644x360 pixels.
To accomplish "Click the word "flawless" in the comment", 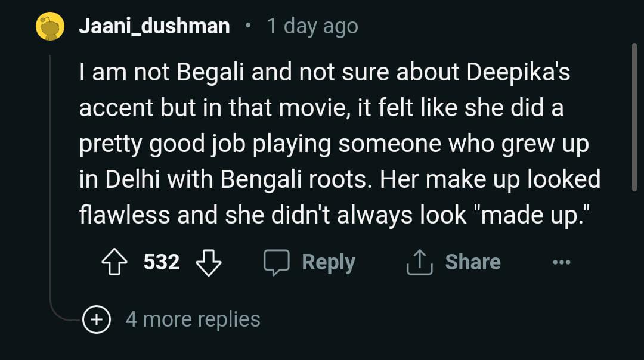I will 125,216.
